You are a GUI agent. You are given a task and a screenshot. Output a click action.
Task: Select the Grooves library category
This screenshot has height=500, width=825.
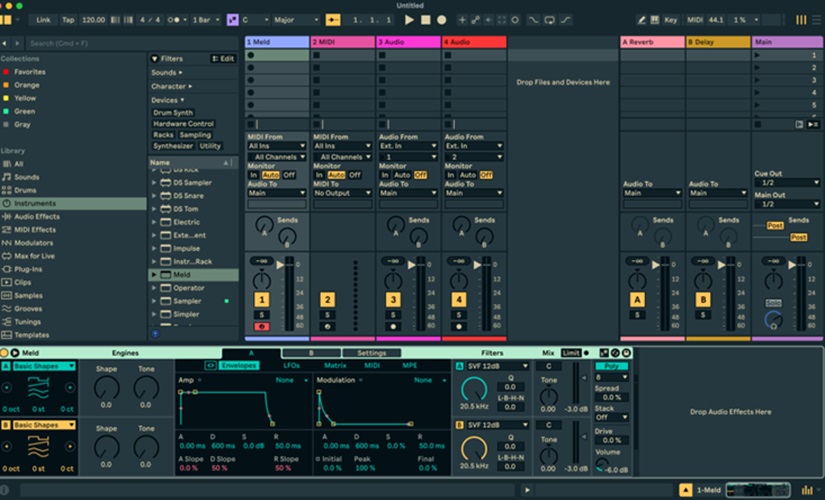coord(30,309)
